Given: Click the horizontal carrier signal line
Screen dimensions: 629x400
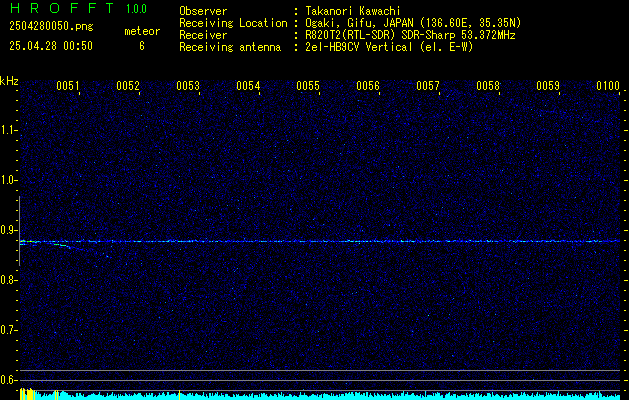Looking at the screenshot, I should click(x=320, y=242).
